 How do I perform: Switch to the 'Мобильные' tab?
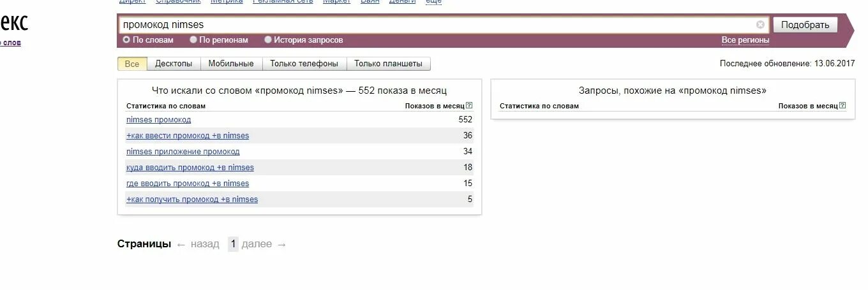pos(231,64)
